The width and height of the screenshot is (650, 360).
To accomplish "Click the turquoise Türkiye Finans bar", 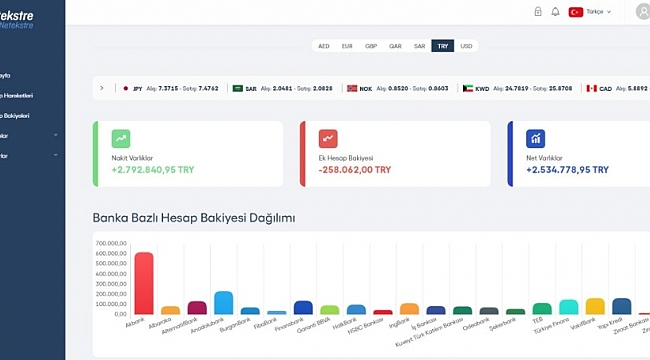I will coord(568,307).
